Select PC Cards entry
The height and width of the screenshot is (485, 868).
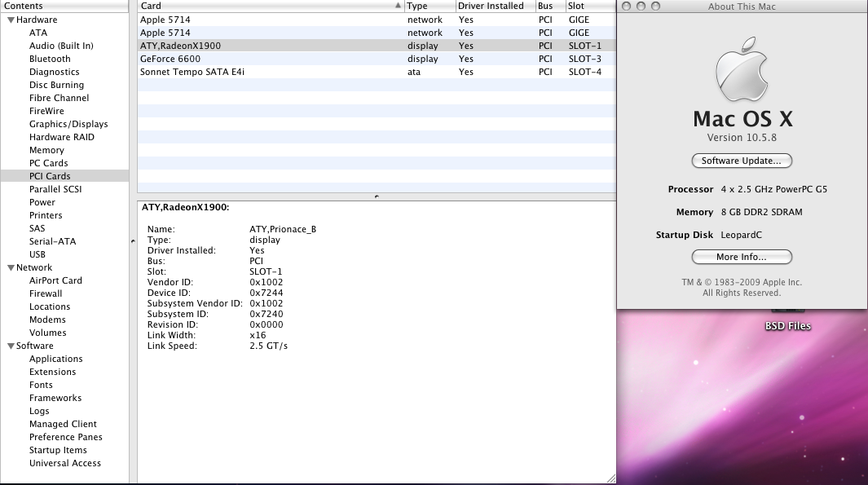click(x=48, y=163)
